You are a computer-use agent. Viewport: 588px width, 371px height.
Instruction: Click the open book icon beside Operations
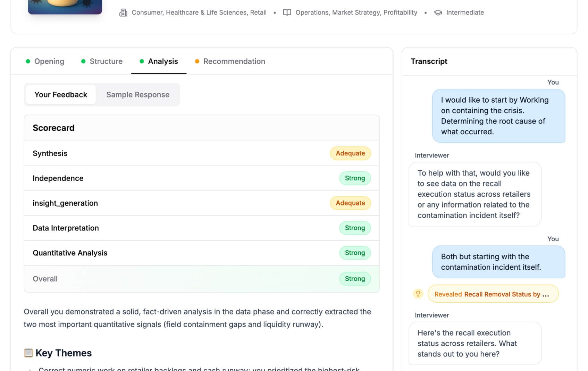[x=286, y=12]
